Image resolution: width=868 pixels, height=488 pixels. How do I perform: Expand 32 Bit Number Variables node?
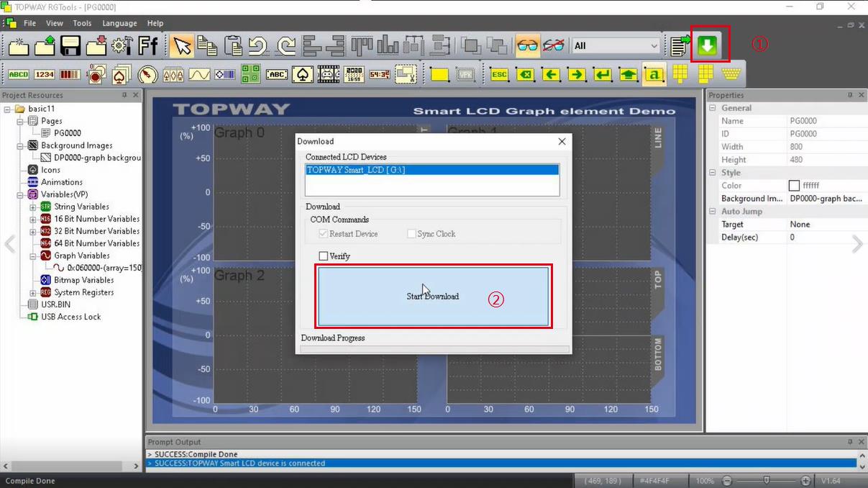pos(33,232)
